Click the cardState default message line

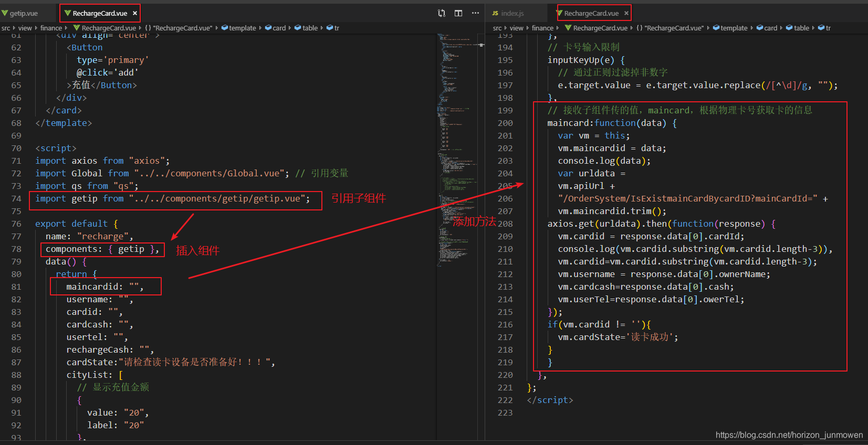[x=171, y=362]
